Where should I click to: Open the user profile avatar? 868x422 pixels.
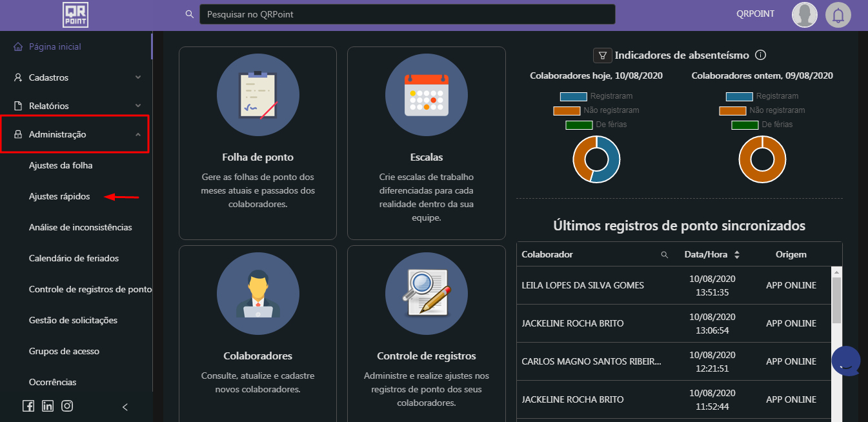click(x=804, y=15)
